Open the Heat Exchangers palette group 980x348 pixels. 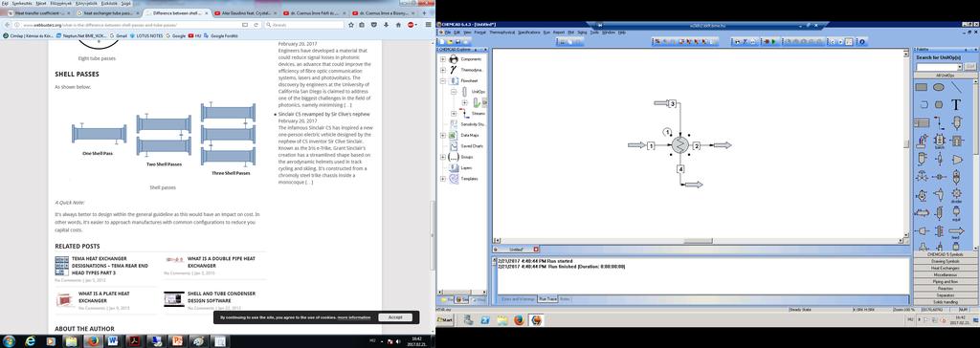[945, 268]
